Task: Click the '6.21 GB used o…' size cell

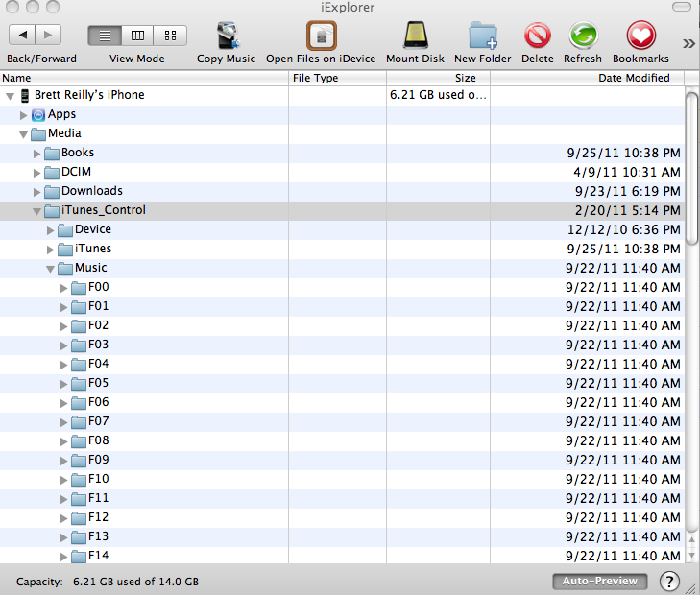Action: (438, 95)
